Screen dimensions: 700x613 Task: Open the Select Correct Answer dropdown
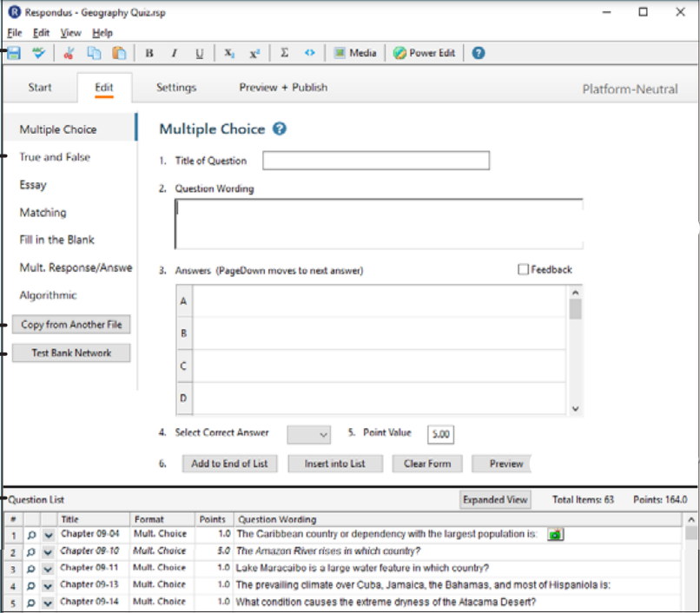pyautogui.click(x=309, y=434)
